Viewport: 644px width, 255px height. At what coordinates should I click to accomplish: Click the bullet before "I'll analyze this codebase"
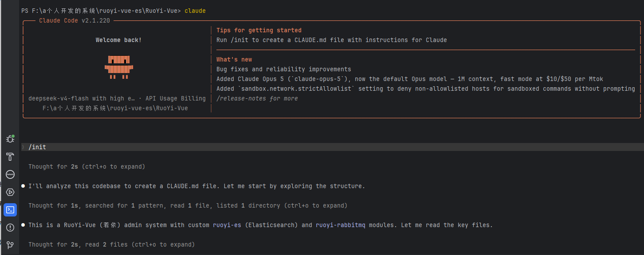click(x=23, y=186)
